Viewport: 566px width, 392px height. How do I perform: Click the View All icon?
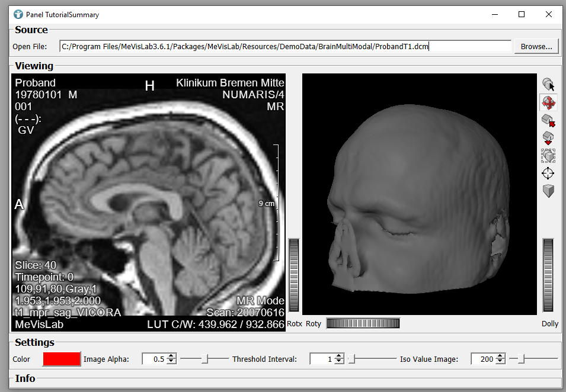click(548, 156)
